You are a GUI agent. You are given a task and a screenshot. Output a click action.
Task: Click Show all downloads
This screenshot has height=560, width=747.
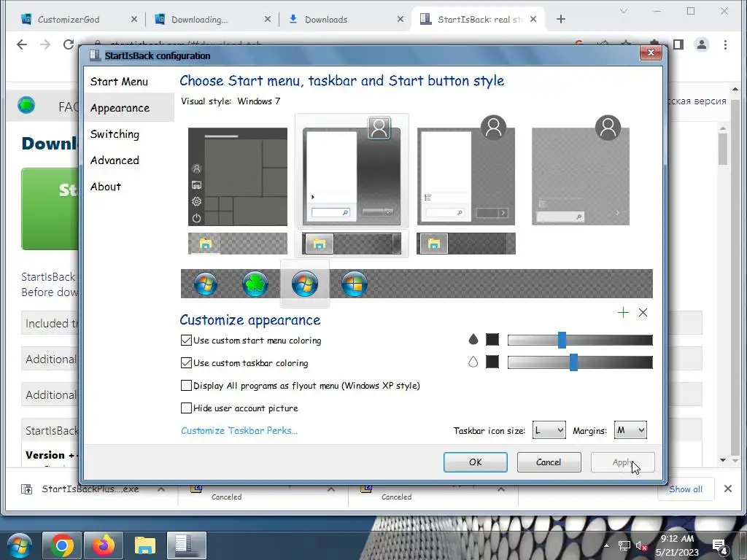tap(686, 489)
